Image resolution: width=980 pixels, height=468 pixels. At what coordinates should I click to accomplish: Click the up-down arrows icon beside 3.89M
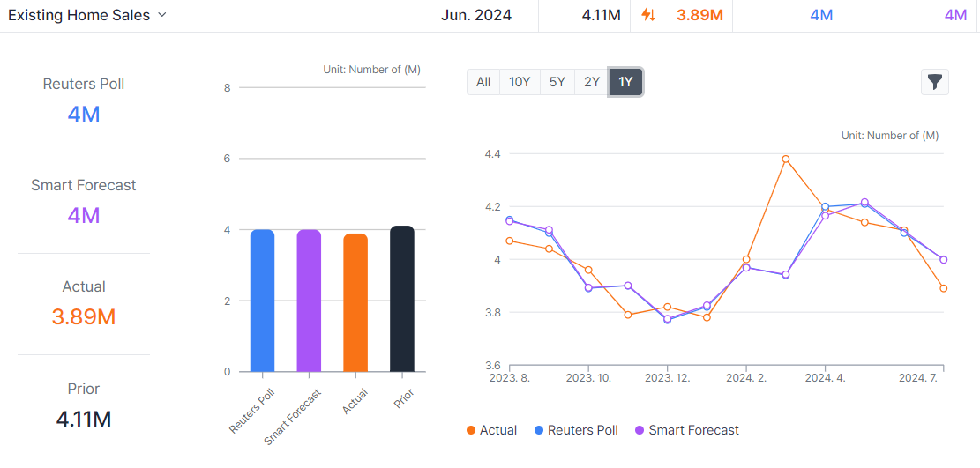648,15
